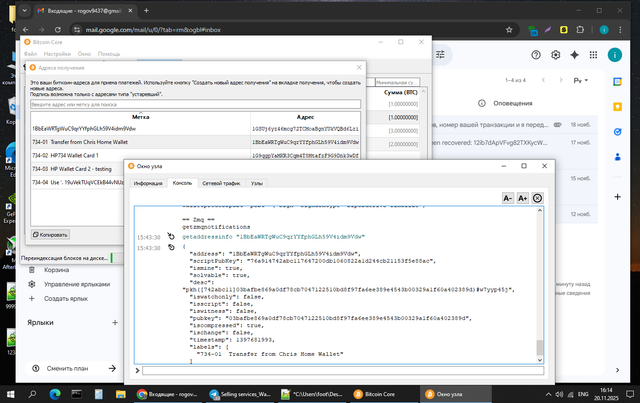Expand Gmail side panel chevron at bottom right

point(618,370)
